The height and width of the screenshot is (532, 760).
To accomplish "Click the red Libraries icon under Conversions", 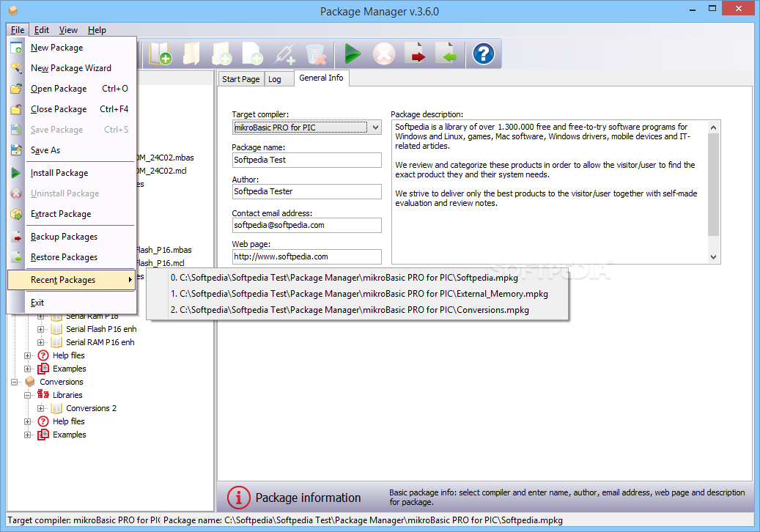I will (43, 395).
